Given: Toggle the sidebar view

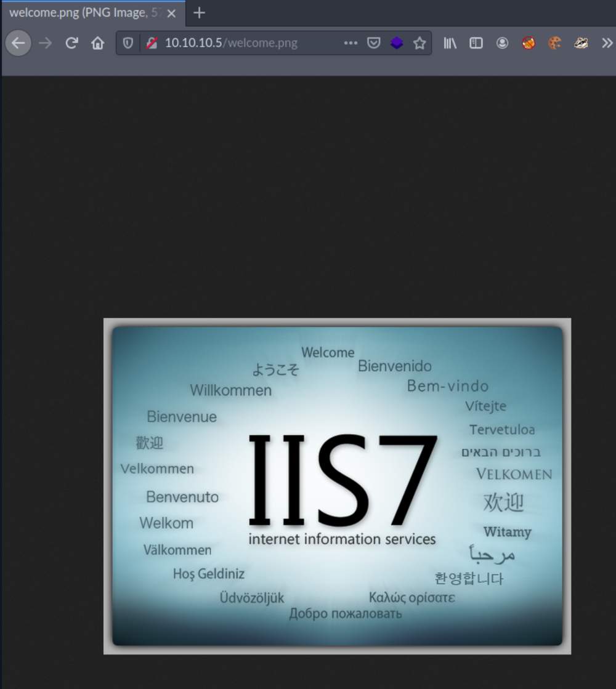Looking at the screenshot, I should point(476,43).
